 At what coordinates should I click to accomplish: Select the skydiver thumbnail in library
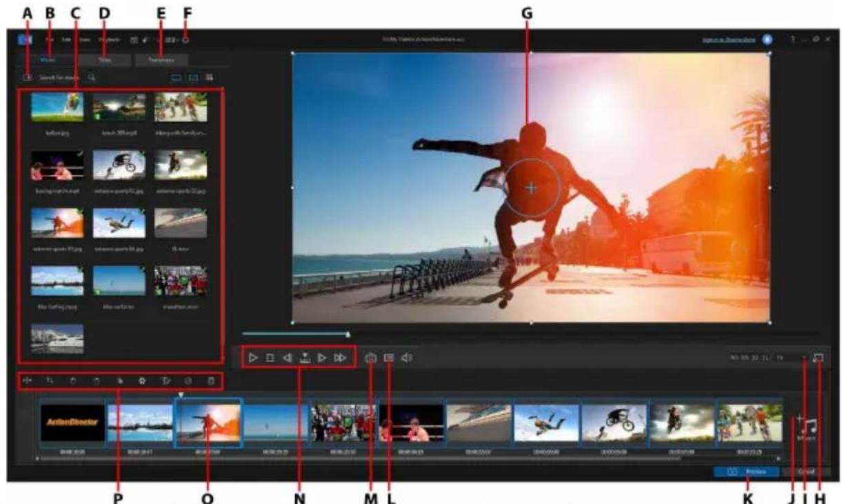[x=119, y=223]
